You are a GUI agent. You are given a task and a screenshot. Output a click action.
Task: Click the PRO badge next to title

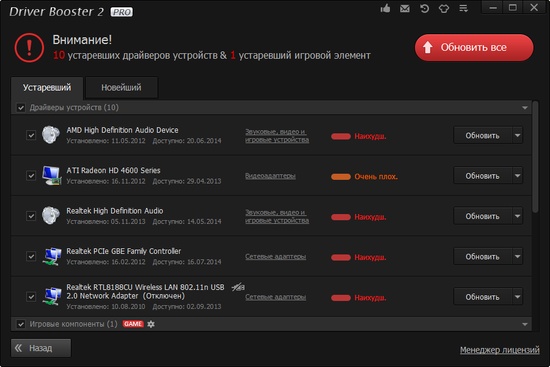[122, 12]
